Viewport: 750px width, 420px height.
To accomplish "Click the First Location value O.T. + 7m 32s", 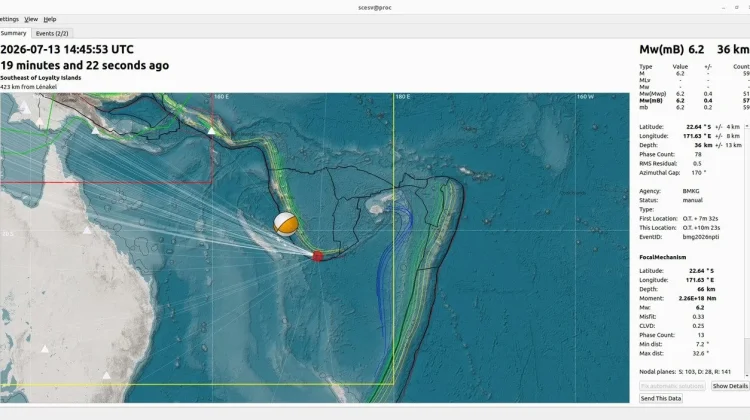I will point(700,219).
